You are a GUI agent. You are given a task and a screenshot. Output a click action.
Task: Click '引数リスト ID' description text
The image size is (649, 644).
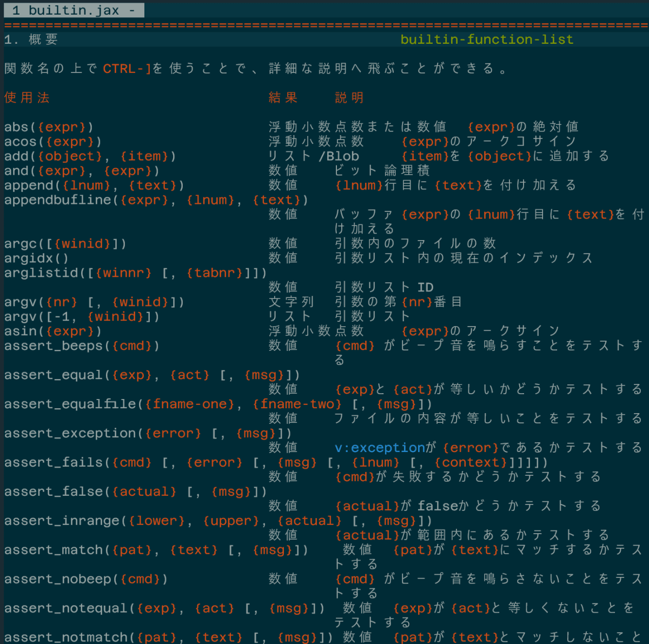coord(384,288)
